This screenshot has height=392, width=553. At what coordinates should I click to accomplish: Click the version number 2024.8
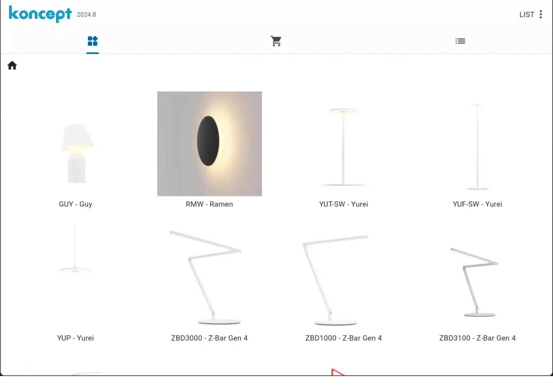(86, 15)
